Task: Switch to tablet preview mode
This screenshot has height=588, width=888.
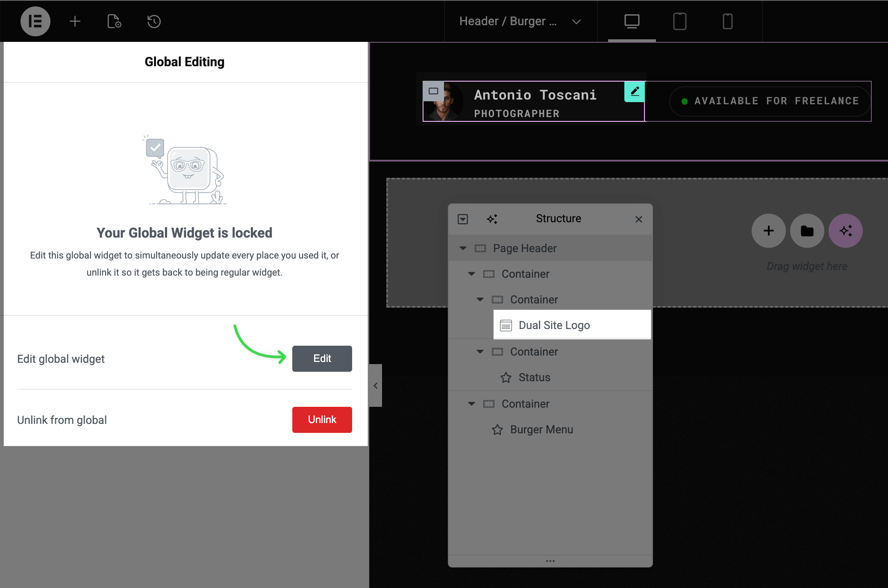Action: tap(679, 21)
